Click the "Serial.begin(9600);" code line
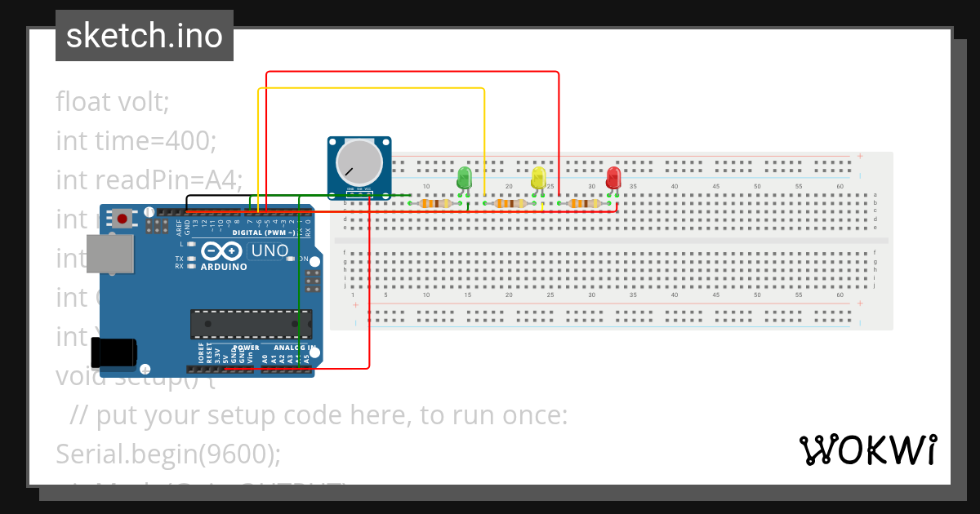980x514 pixels. coord(167,454)
